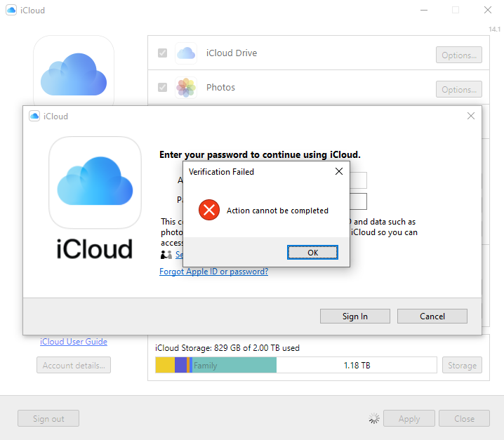
Task: Close the Verification Failed dialog
Action: coord(339,171)
